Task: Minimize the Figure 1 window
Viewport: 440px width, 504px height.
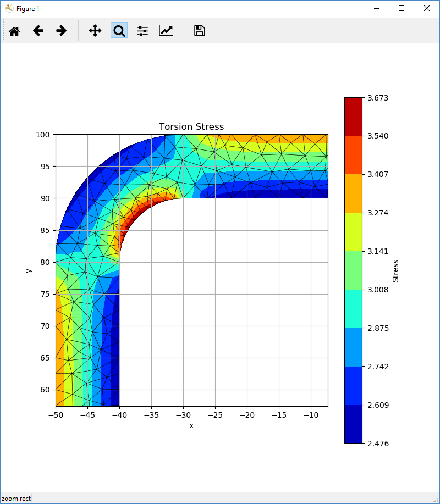Action: [x=377, y=8]
